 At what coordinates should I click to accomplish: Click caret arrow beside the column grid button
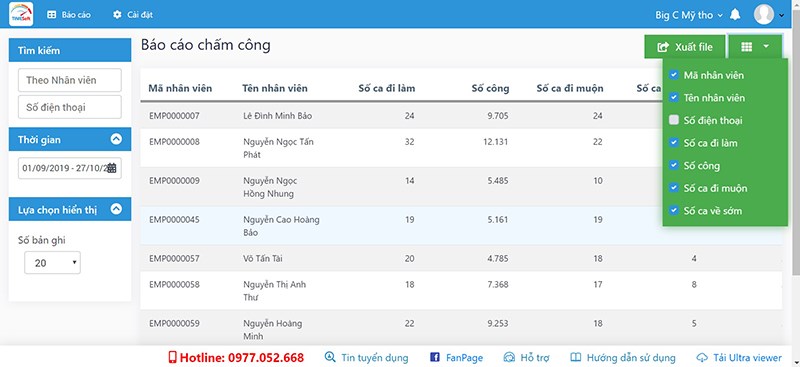pyautogui.click(x=766, y=47)
